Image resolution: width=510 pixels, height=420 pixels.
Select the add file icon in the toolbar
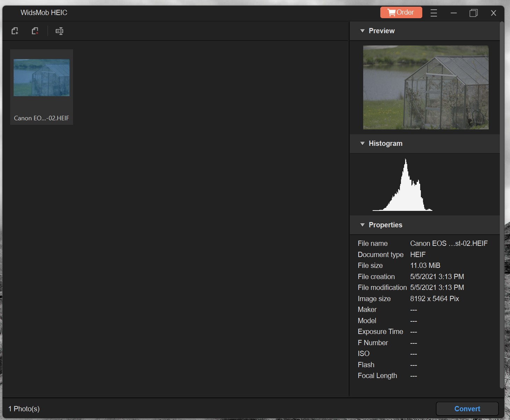(15, 31)
